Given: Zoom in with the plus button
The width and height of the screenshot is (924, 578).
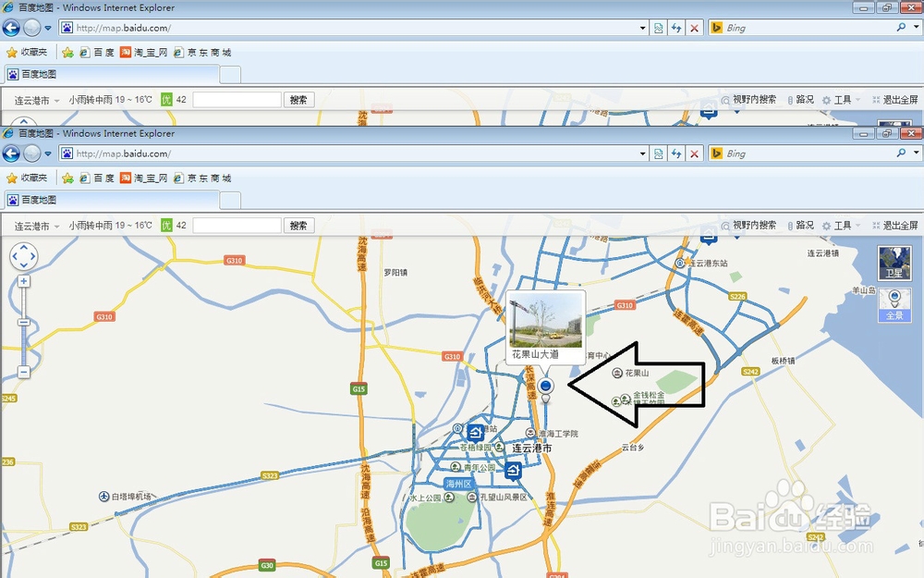Looking at the screenshot, I should 24,281.
